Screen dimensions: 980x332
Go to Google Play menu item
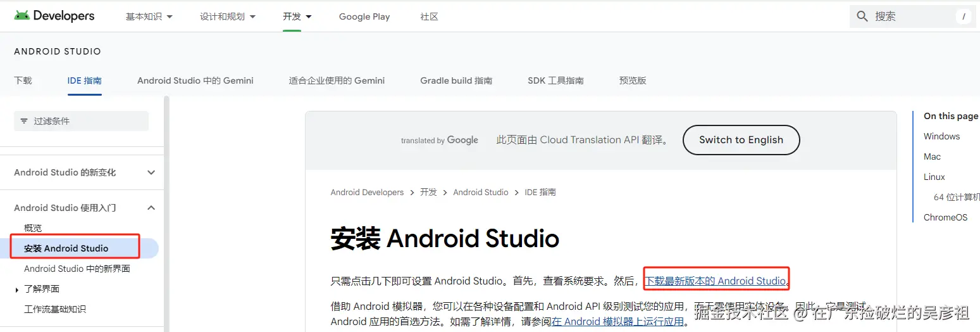(x=364, y=16)
